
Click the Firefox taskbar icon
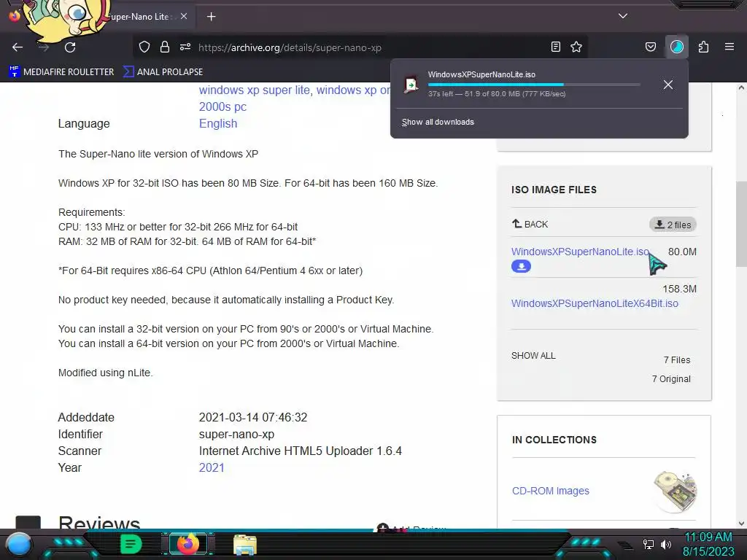(187, 544)
